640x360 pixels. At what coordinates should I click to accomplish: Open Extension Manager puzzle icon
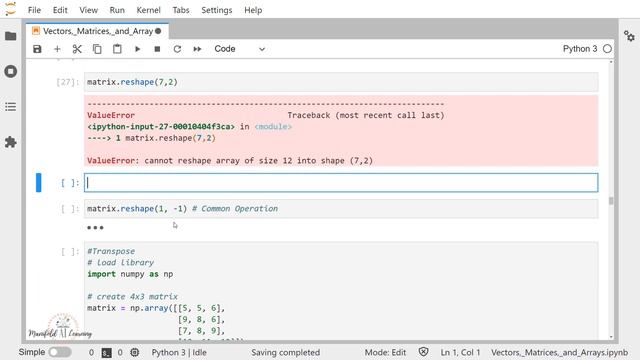coord(11,142)
